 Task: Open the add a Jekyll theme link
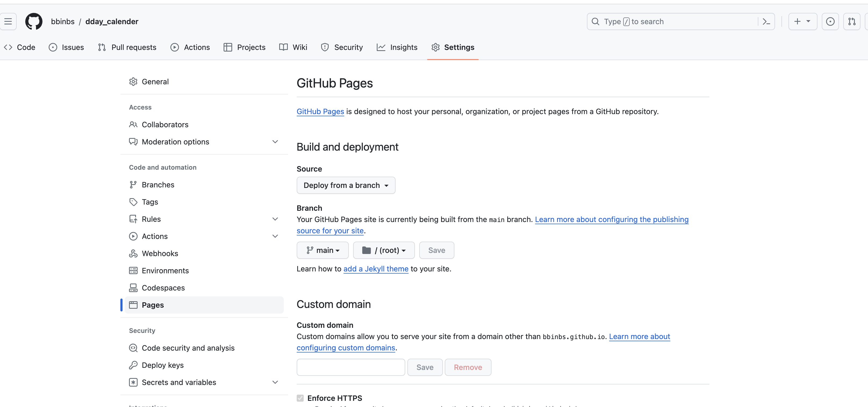click(376, 269)
